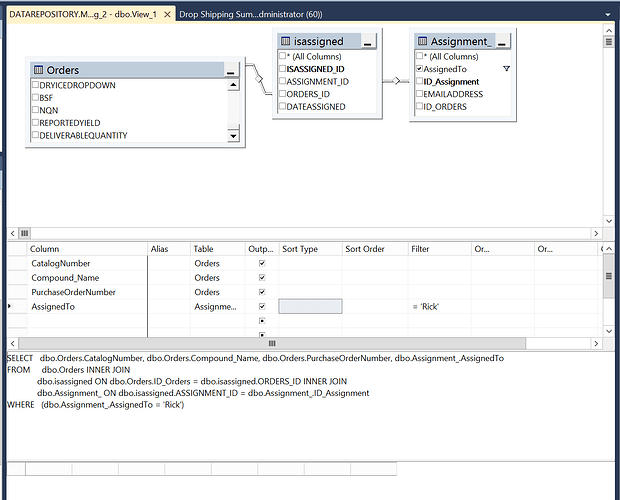Minimize the Orders table box
This screenshot has height=500, width=620.
pyautogui.click(x=232, y=71)
